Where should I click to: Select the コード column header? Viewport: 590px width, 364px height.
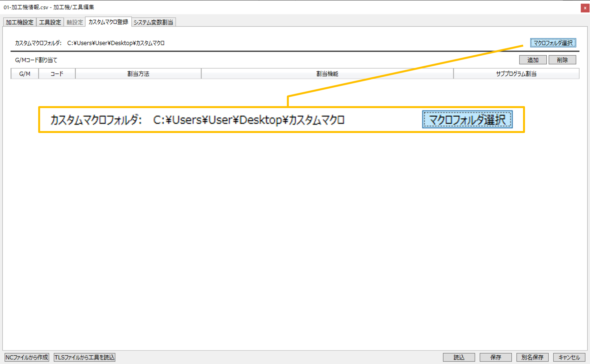[x=57, y=74]
